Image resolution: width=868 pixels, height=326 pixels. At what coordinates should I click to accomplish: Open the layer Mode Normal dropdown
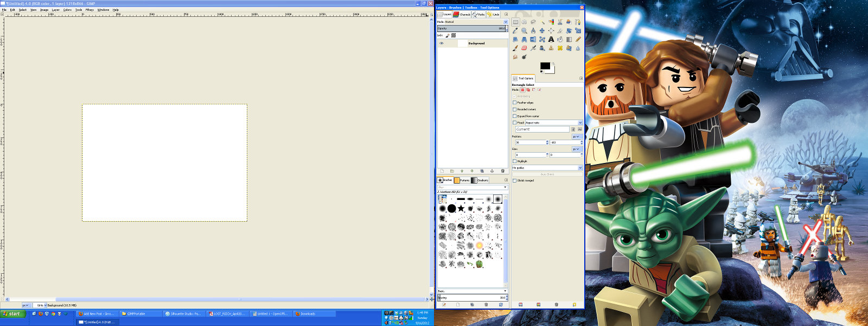(472, 22)
